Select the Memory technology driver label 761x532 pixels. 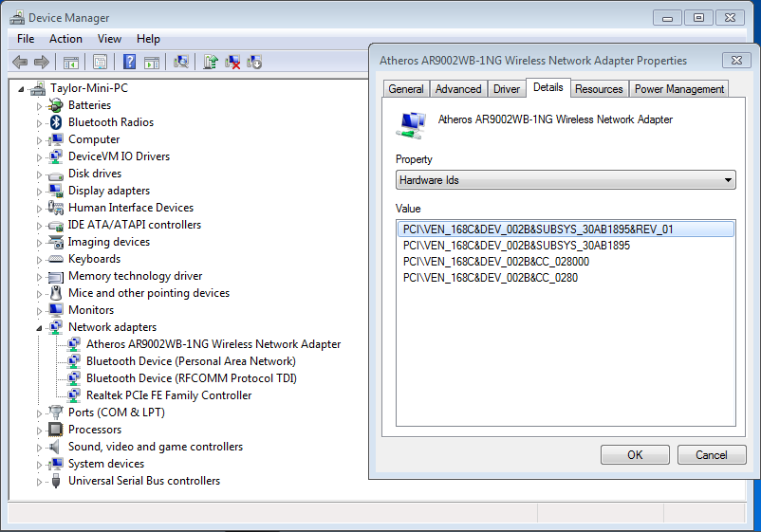point(135,276)
